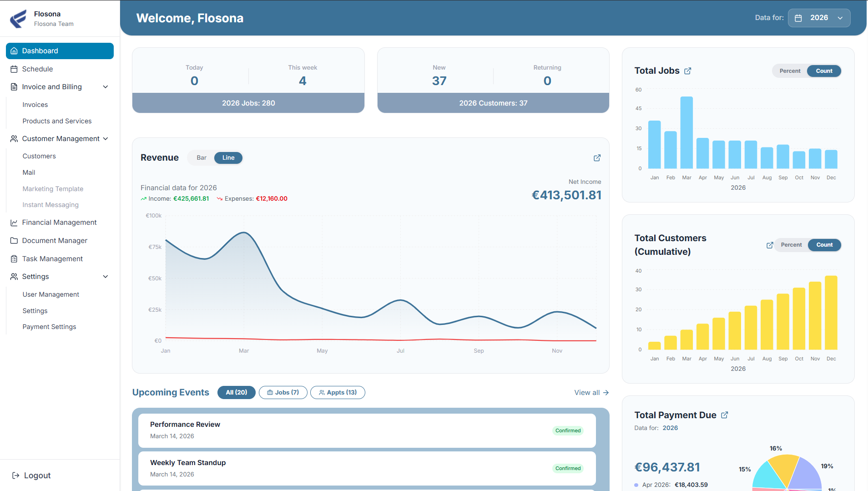Set Total Jobs chart to Percent

point(790,71)
